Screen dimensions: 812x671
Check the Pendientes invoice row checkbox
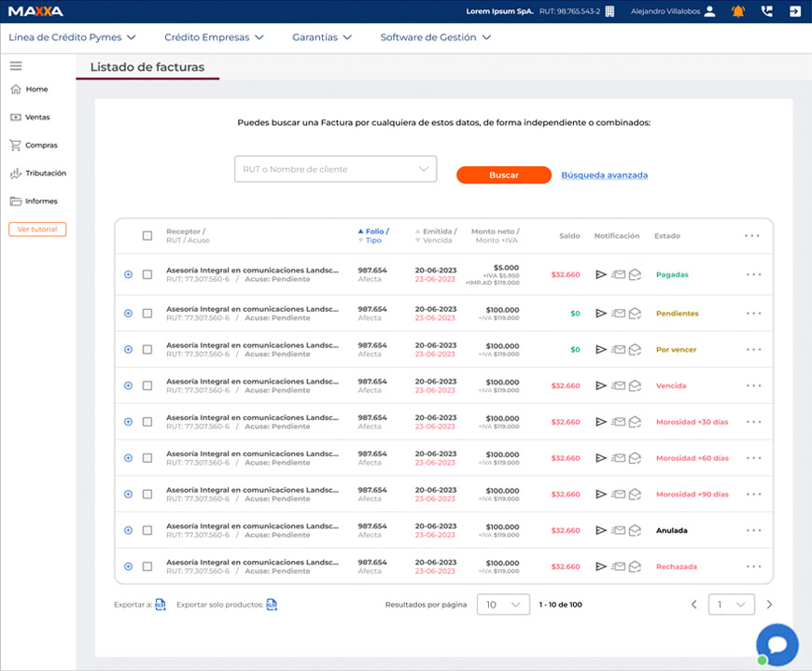click(x=147, y=314)
